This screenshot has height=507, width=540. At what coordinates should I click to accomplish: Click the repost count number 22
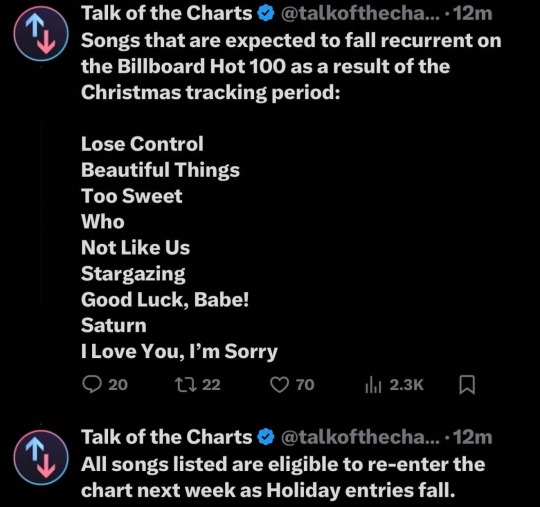211,385
